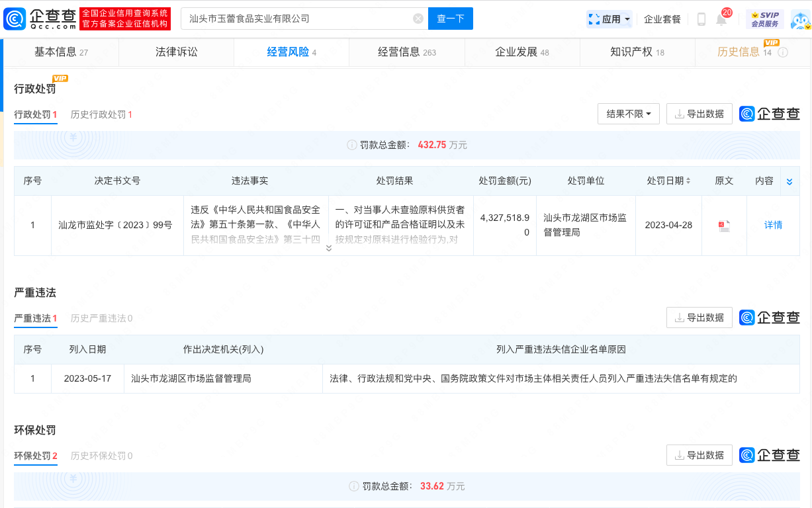The width and height of the screenshot is (812, 508).
Task: Click 处罚结果 cell text
Action: tap(400, 225)
